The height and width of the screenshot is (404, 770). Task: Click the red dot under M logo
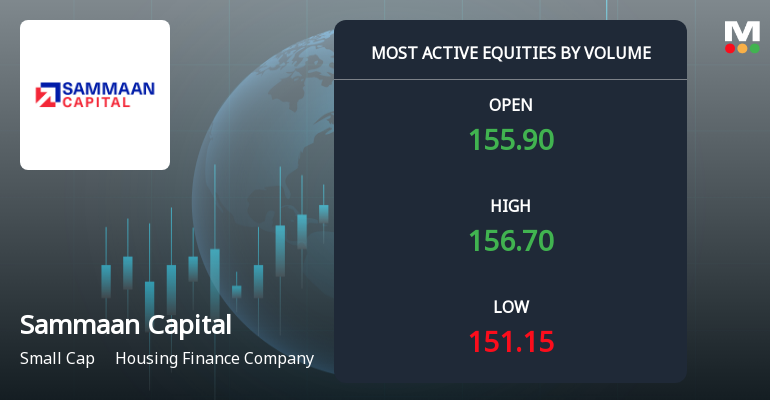[x=730, y=48]
